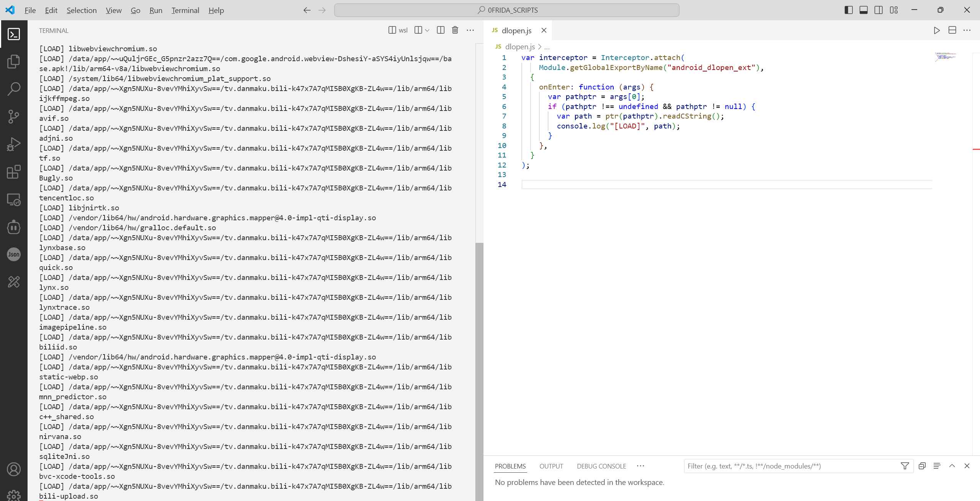Open the Run and Debug view

click(x=14, y=144)
